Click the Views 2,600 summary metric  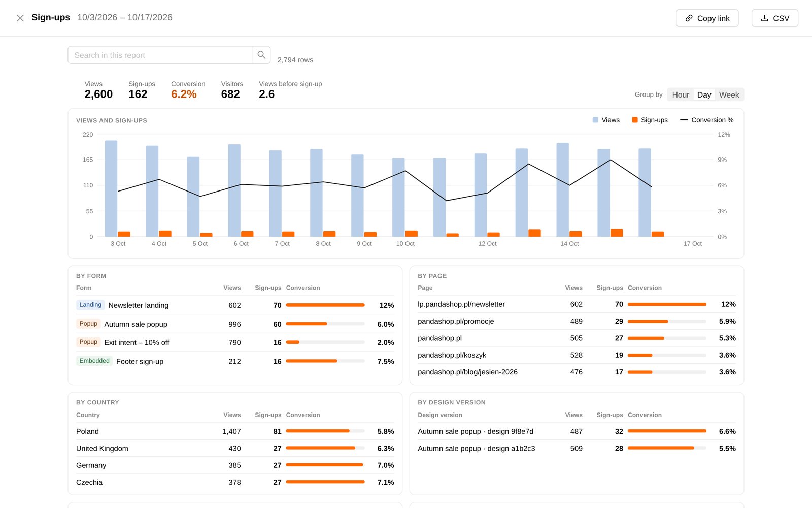(98, 90)
